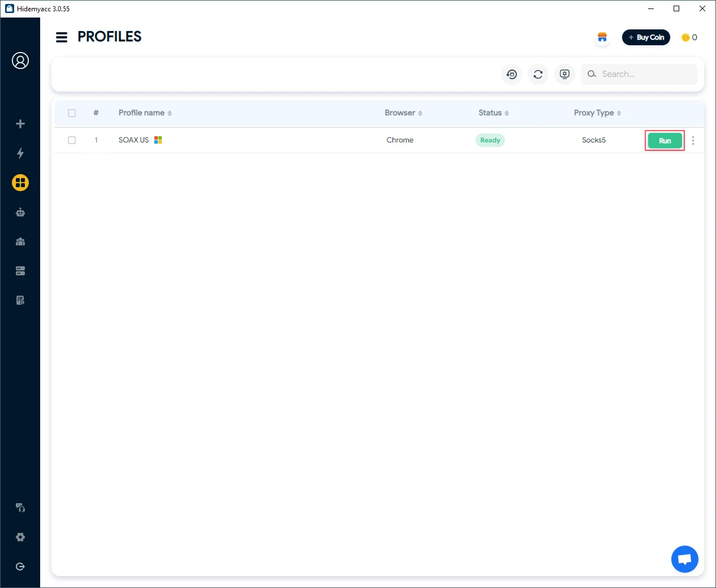
Task: Open the robot automation icon in sidebar
Action: coord(20,212)
